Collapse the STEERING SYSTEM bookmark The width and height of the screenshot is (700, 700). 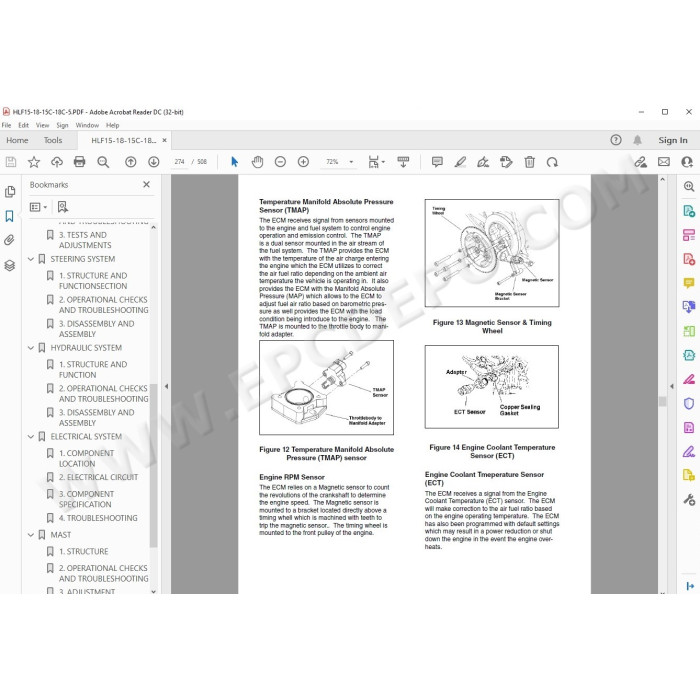coord(31,259)
